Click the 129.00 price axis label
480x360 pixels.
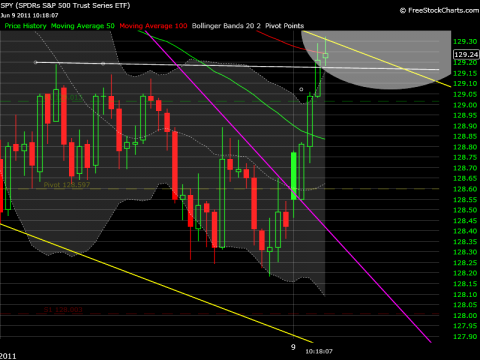[x=465, y=105]
